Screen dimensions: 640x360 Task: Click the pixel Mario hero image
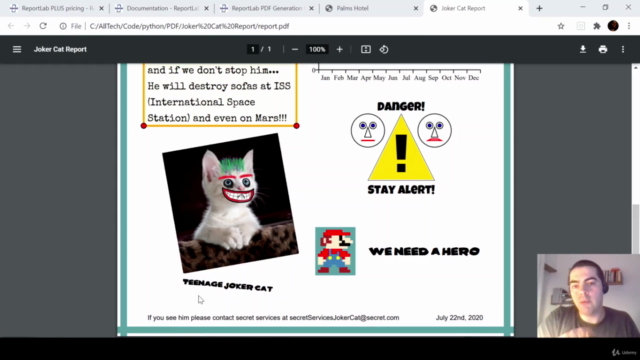(x=335, y=251)
